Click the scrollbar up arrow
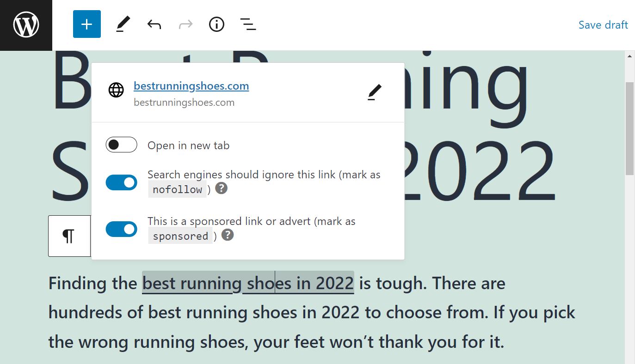Screen dimensions: 635x364 click(x=629, y=55)
